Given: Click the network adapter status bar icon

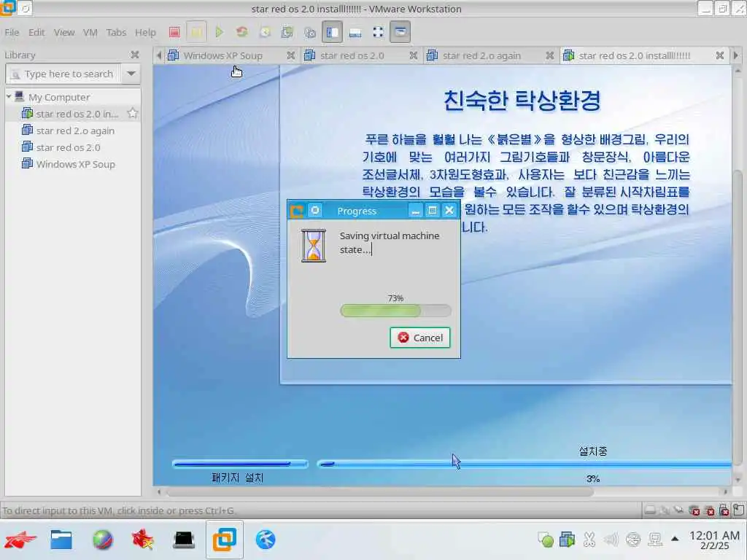Looking at the screenshot, I should point(679,510).
